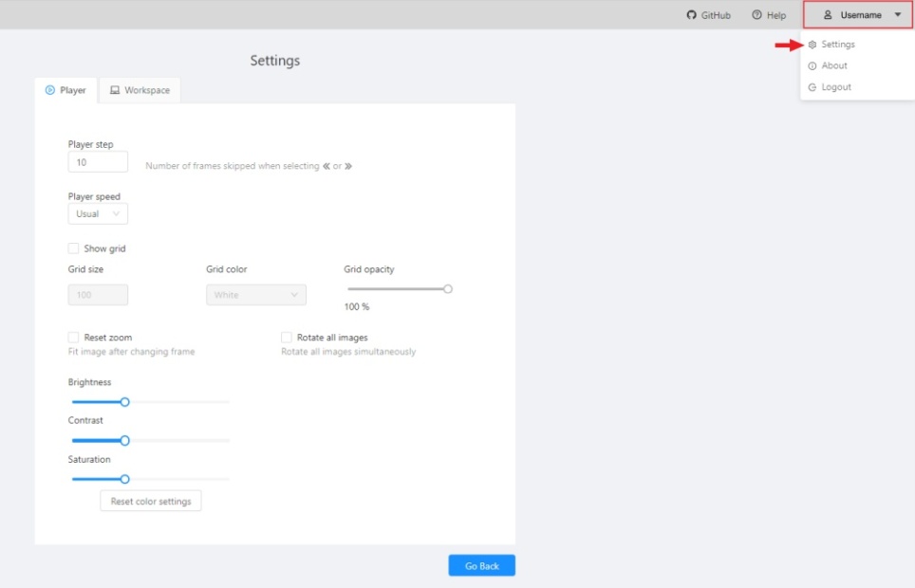915x588 pixels.
Task: Click Reset color settings button
Action: (151, 501)
